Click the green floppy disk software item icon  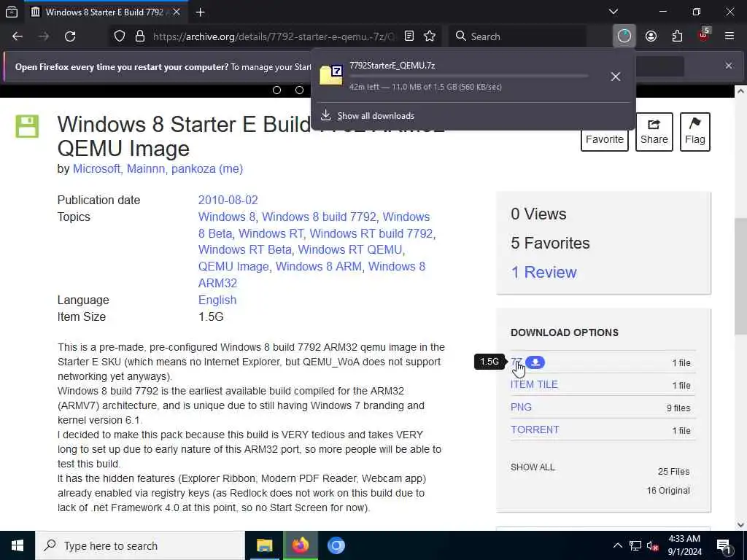click(27, 126)
